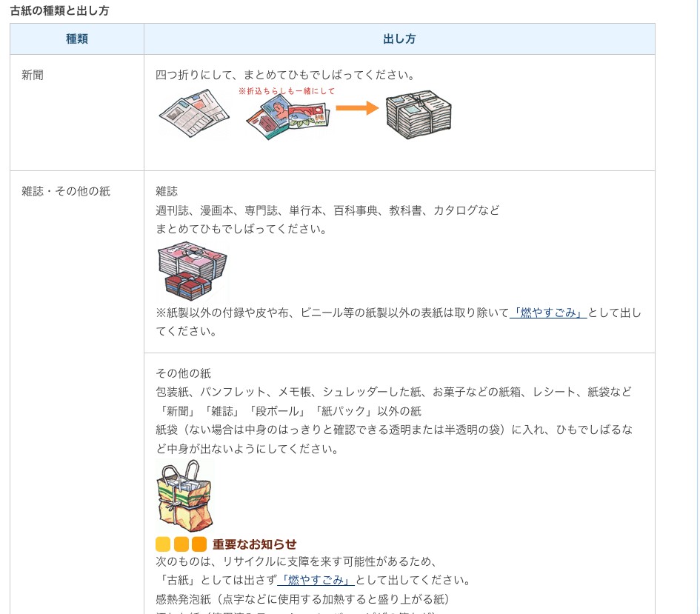Image resolution: width=700 pixels, height=614 pixels.
Task: Click the bundled newspaper stack illustration
Action: [419, 115]
